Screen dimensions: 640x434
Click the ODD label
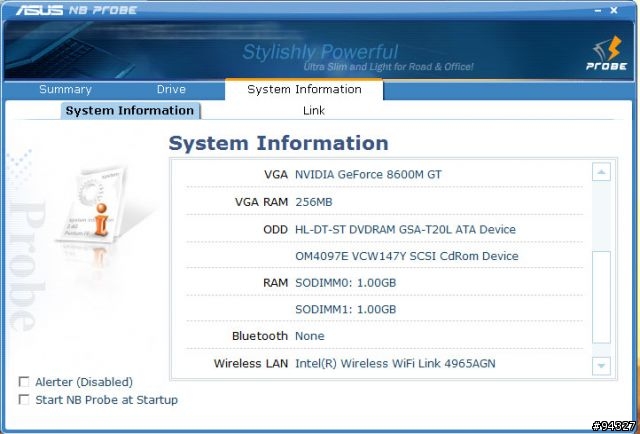pyautogui.click(x=276, y=229)
